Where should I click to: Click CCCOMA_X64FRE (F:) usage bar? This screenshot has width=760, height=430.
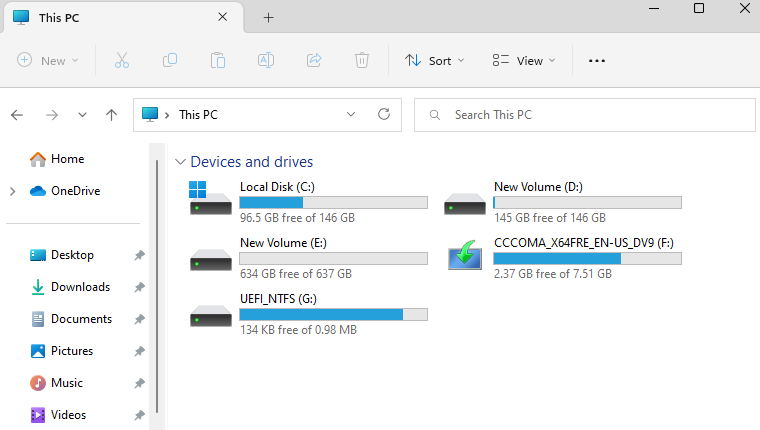pos(587,258)
